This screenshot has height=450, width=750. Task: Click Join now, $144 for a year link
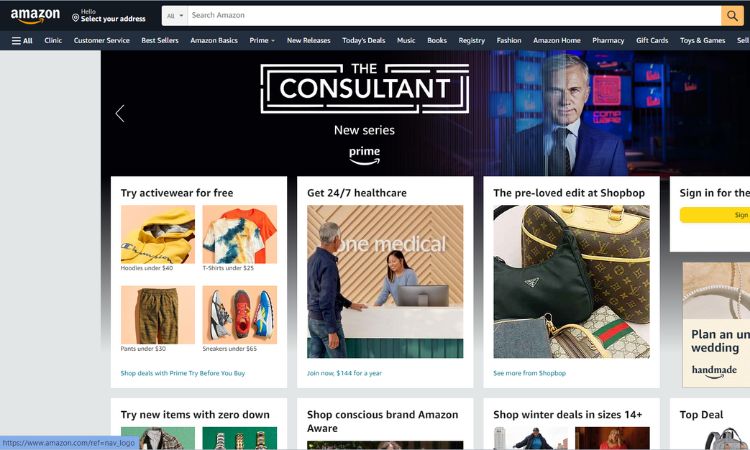[344, 373]
